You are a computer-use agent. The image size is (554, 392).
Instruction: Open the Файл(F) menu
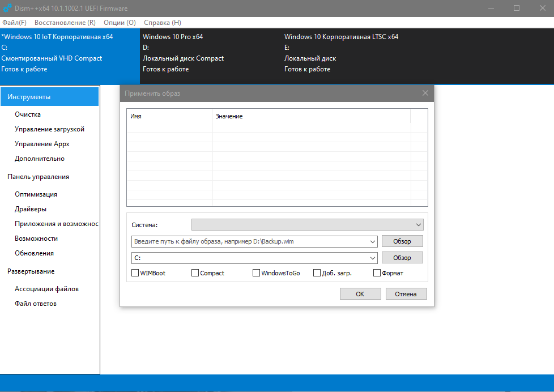(x=14, y=23)
